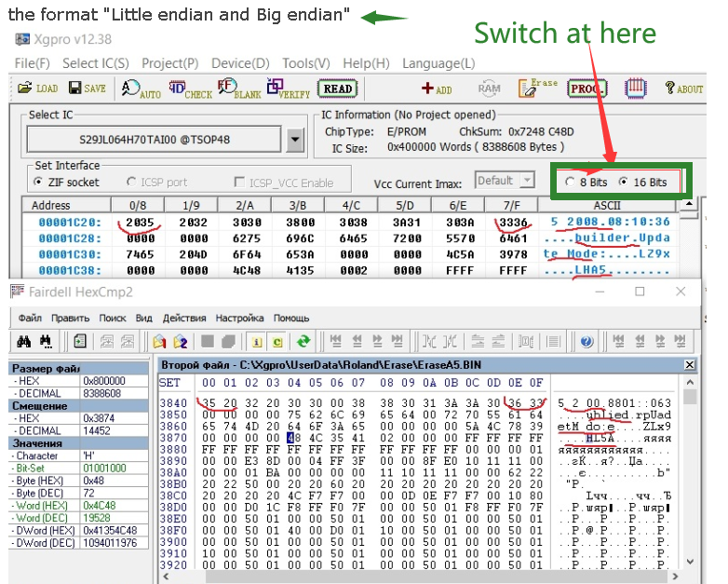Select the 16 Bits radio button

pos(624,183)
